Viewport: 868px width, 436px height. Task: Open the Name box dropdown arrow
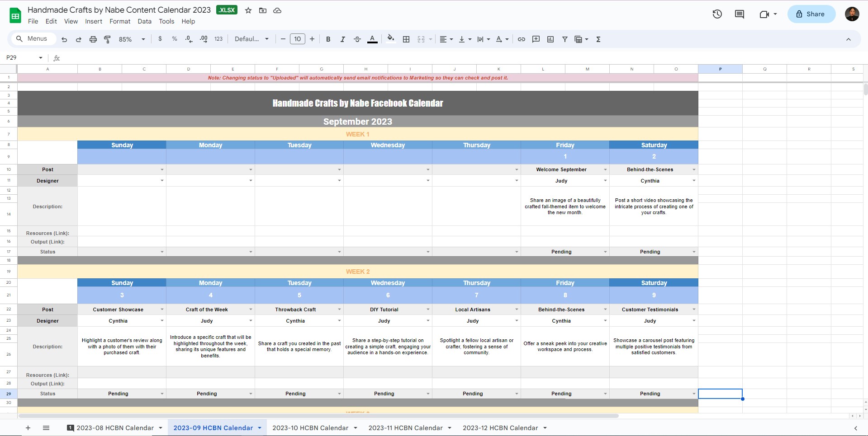pyautogui.click(x=41, y=58)
